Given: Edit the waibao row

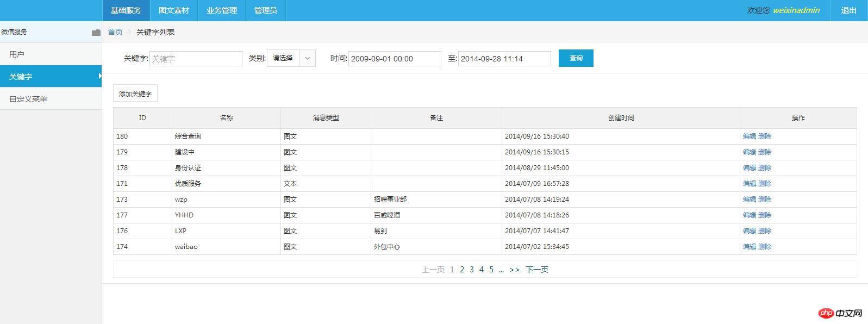Looking at the screenshot, I should click(750, 247).
